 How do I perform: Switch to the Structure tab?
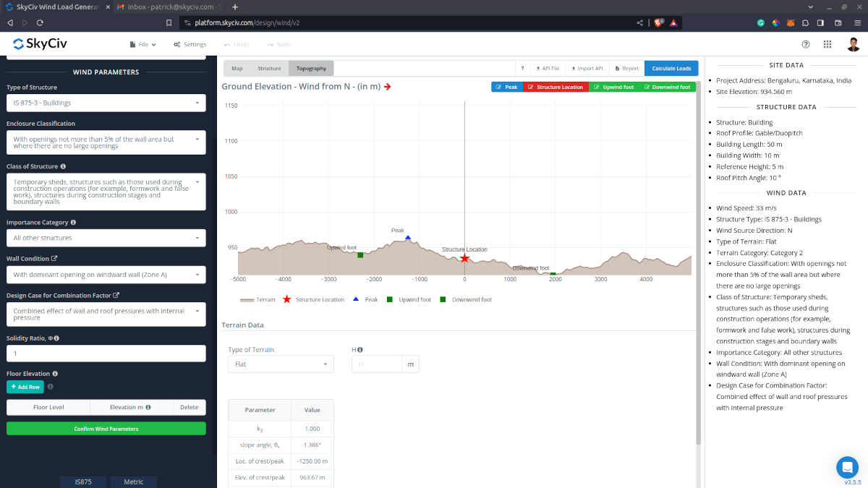tap(269, 68)
